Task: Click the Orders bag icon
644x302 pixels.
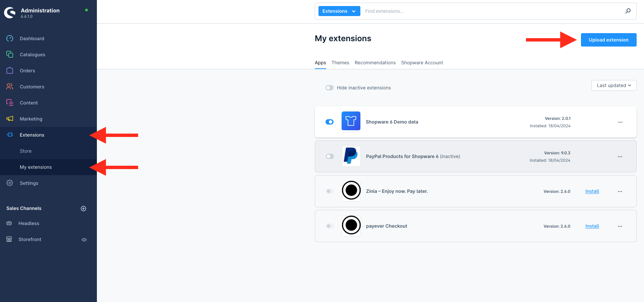Action: pos(10,70)
